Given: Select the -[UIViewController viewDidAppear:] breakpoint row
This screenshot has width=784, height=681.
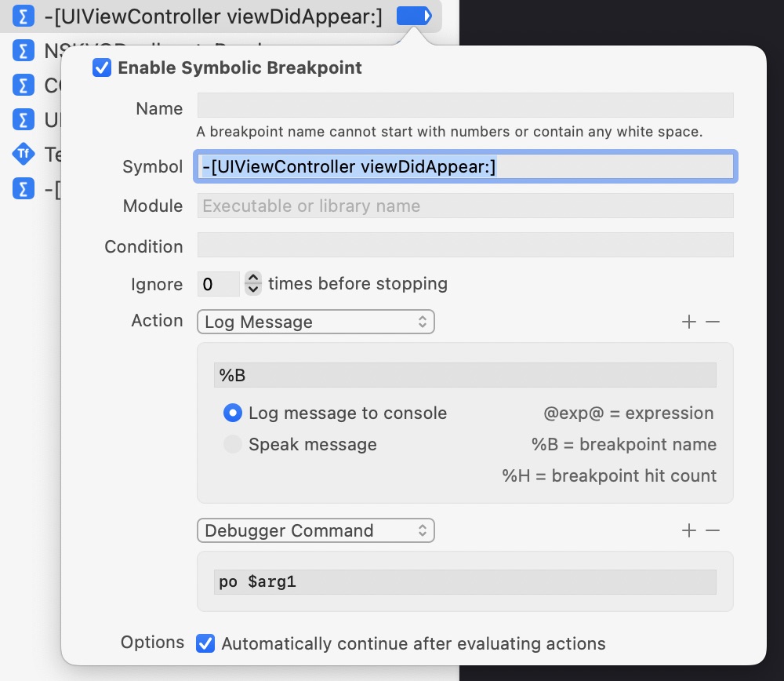Looking at the screenshot, I should coord(221,16).
